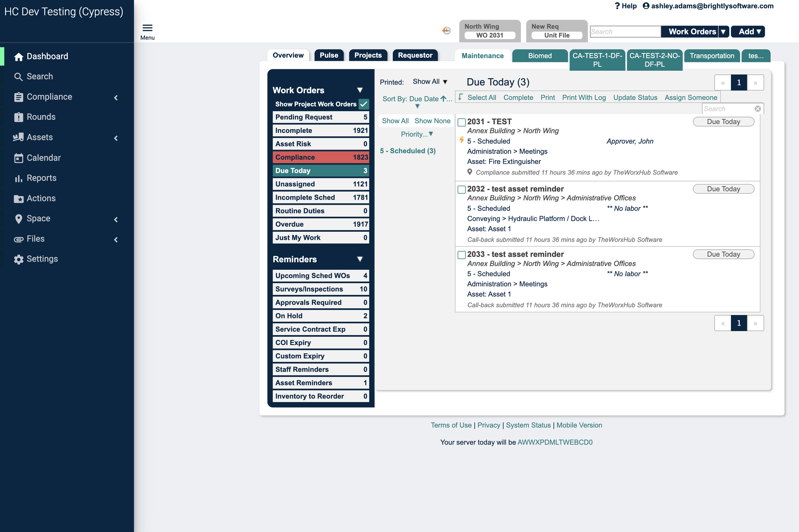Click the Actions folder star icon
Image resolution: width=799 pixels, height=532 pixels.
tap(18, 198)
